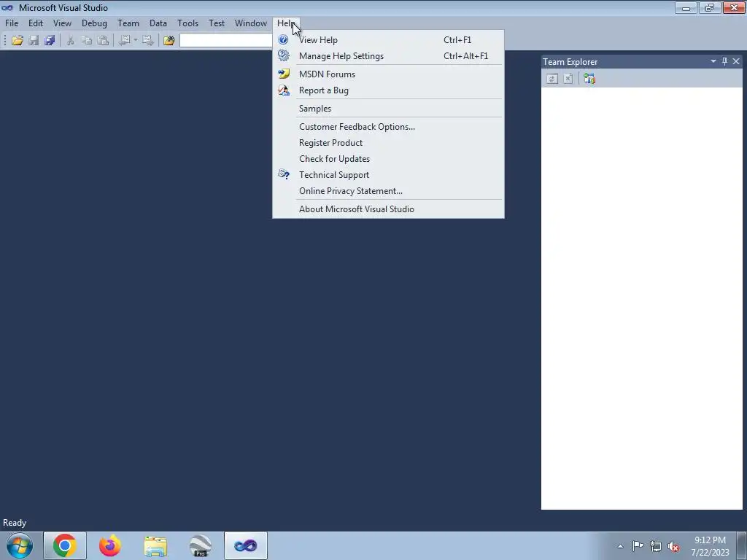The image size is (747, 560).
Task: Click the Find in Files binoculars icon
Action: 169,41
